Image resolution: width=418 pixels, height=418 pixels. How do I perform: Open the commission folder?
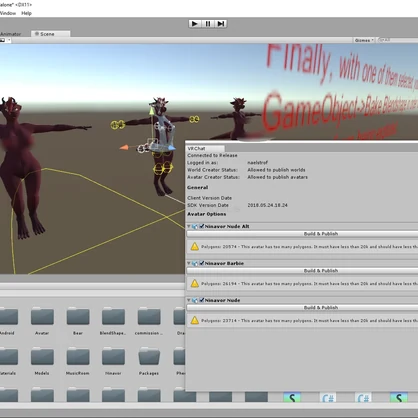[149, 317]
